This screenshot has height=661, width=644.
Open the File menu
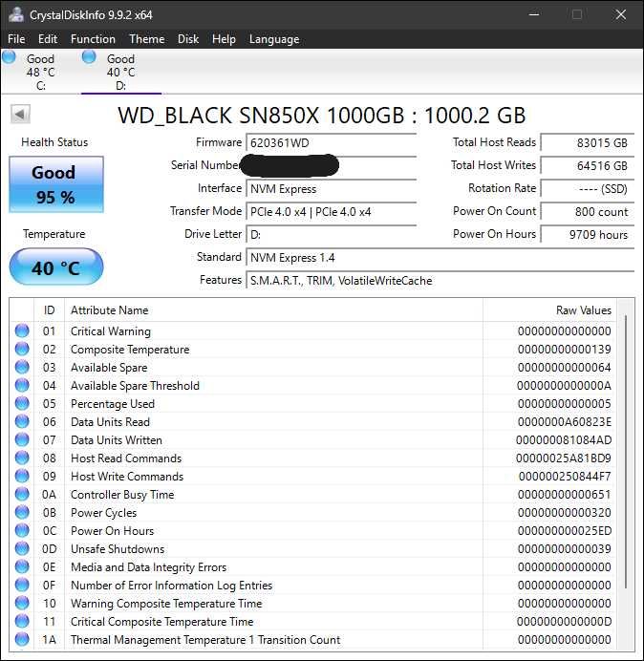16,39
